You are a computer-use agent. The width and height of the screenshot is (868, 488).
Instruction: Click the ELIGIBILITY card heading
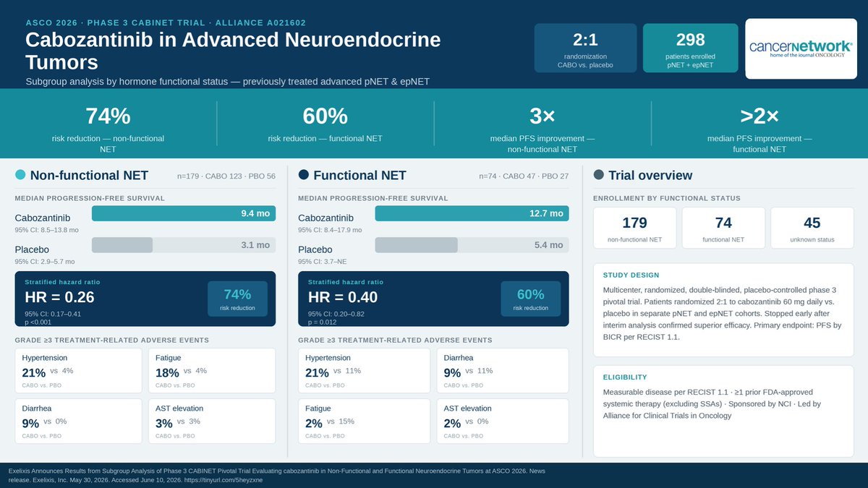625,377
